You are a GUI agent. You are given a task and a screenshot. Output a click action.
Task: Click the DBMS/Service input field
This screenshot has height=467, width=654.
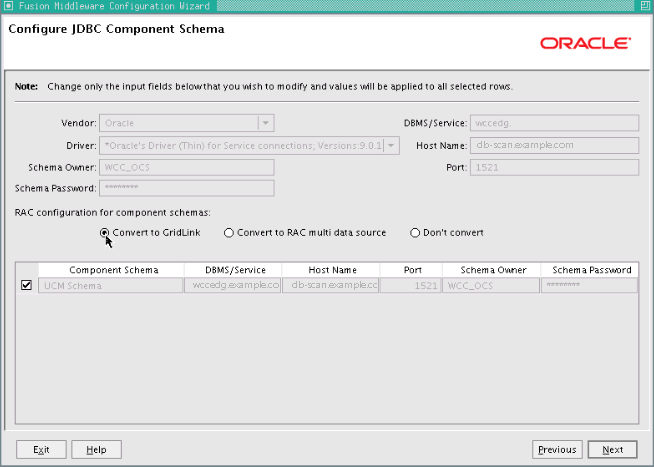coord(554,123)
